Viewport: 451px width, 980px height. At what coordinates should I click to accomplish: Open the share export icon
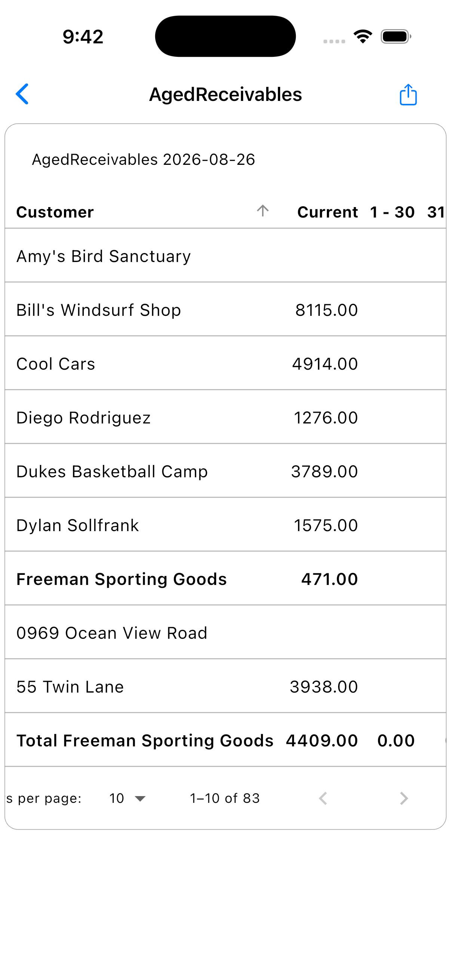click(408, 94)
